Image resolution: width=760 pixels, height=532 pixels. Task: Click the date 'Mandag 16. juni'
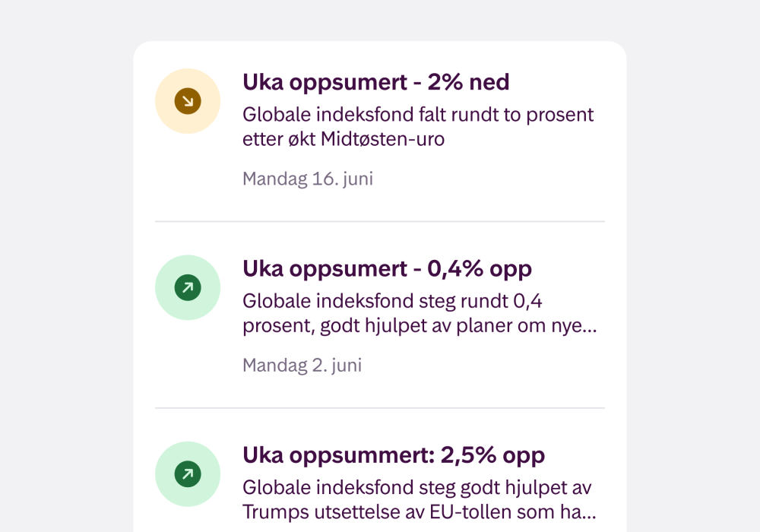pos(308,179)
